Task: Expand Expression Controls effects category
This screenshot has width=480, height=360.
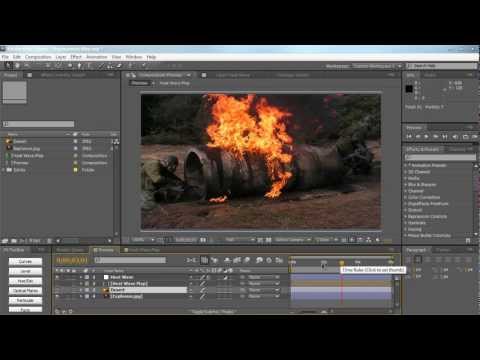Action: [406, 216]
